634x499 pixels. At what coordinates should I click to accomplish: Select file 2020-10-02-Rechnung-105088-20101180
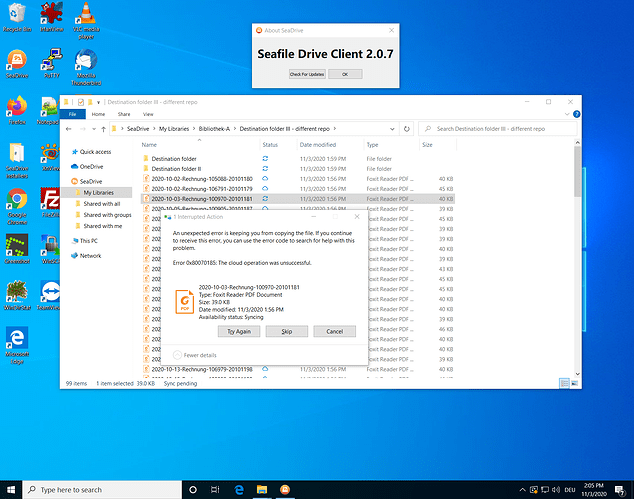[x=298, y=179]
